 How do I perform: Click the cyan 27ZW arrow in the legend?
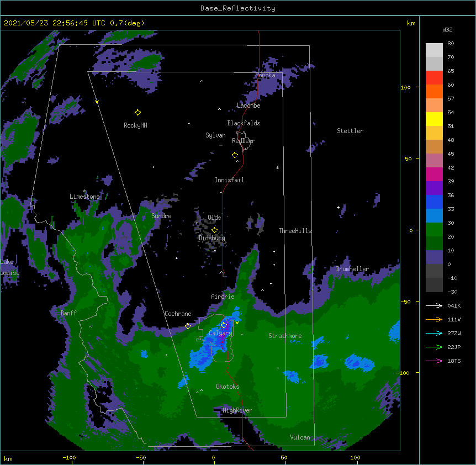(x=434, y=333)
